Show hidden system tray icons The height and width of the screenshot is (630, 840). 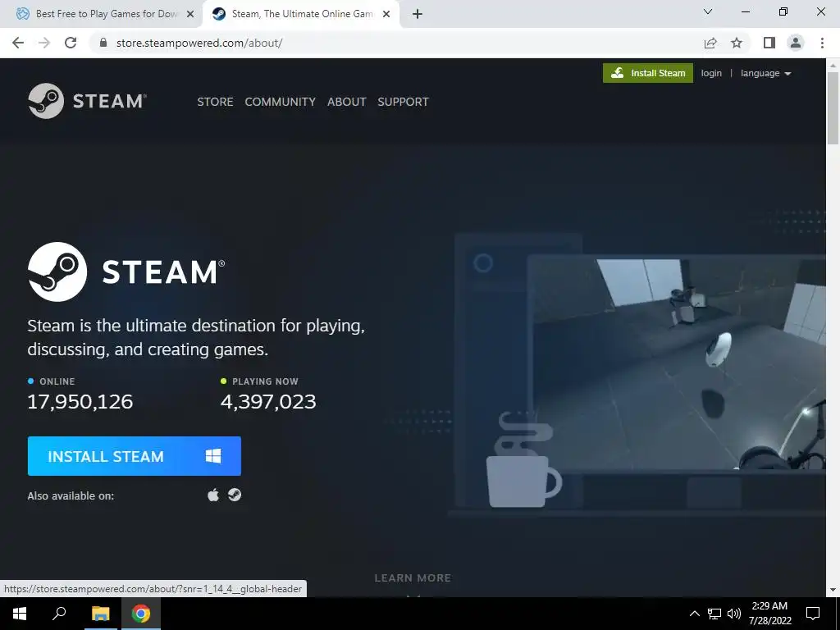click(694, 614)
